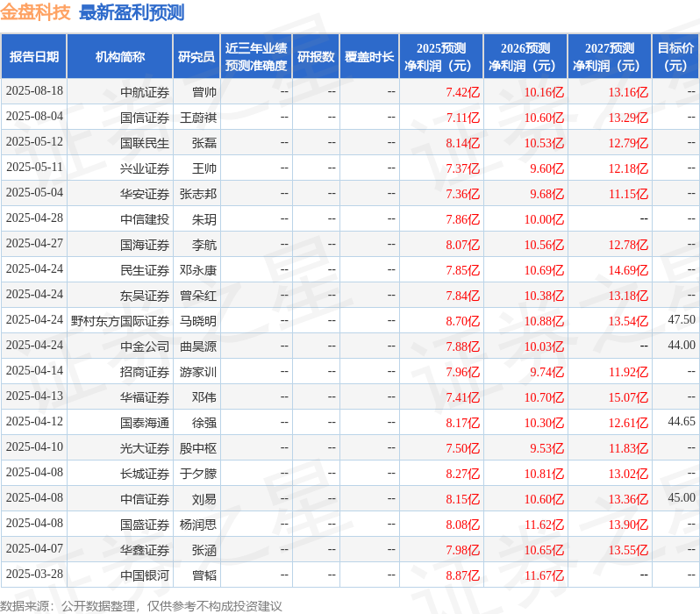The image size is (700, 614).
Task: Select analyst 王蔚祺
Action: pyautogui.click(x=198, y=118)
